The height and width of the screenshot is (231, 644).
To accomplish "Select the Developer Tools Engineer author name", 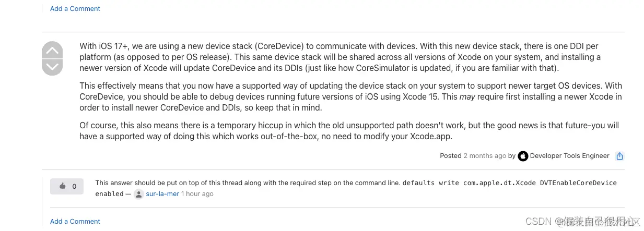I will [569, 155].
